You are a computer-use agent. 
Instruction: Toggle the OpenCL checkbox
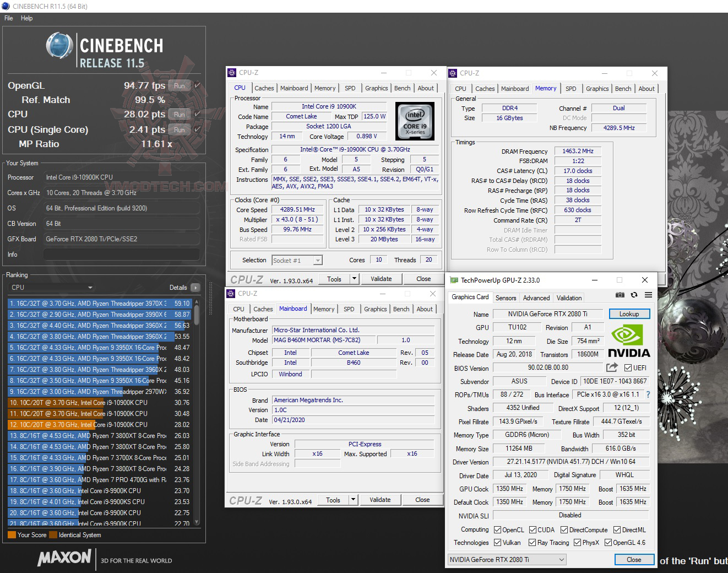[498, 530]
